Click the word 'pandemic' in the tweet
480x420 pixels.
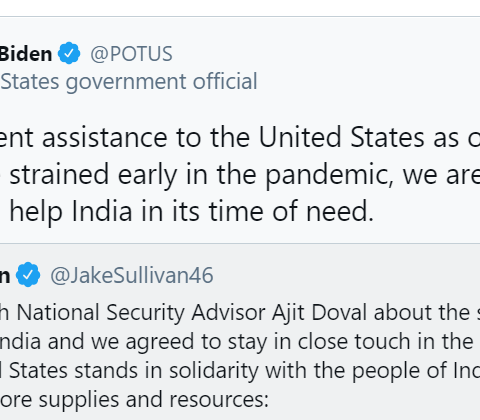click(x=329, y=175)
